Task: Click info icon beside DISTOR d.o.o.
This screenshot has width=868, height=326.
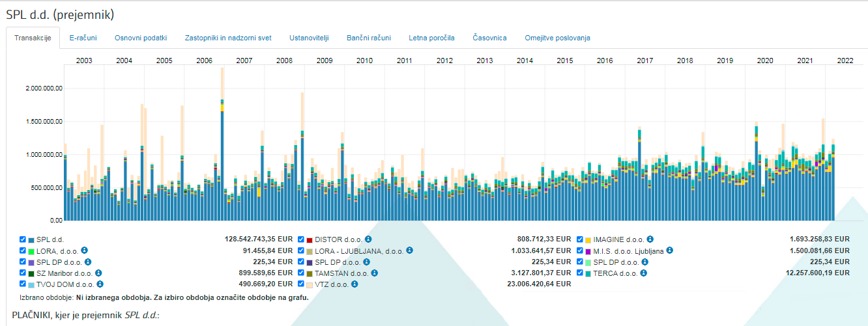Action: coord(368,239)
